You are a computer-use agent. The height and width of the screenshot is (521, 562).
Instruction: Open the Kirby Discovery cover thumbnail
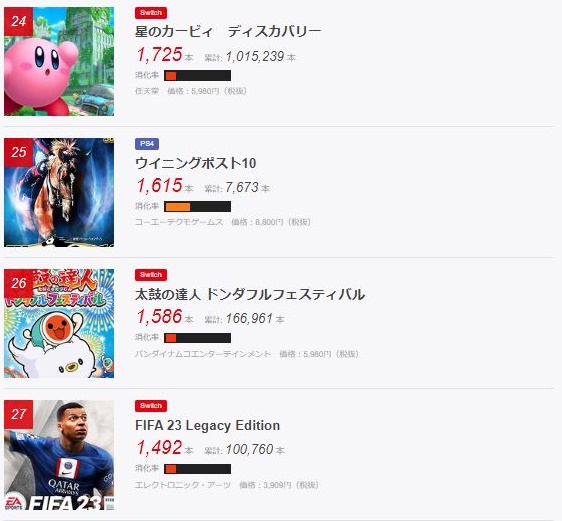click(x=59, y=61)
